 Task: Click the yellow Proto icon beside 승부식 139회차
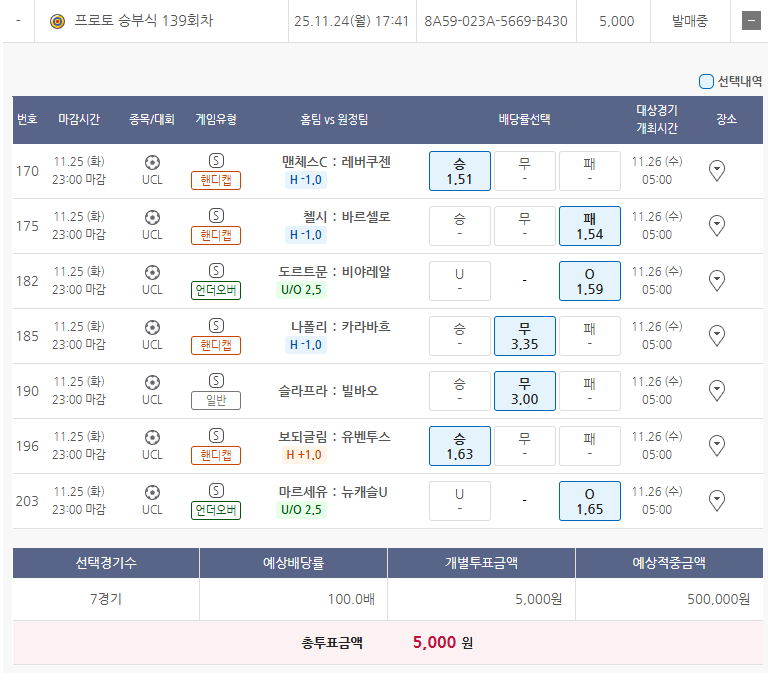[57, 21]
